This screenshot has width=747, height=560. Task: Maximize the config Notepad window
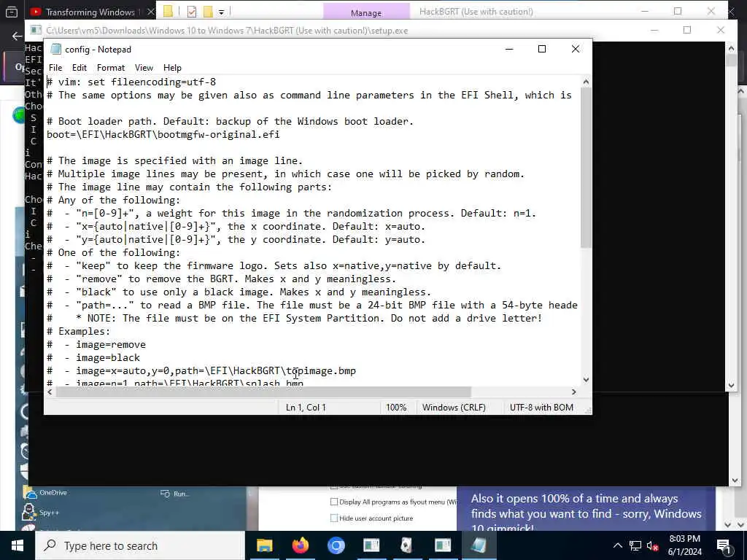542,49
